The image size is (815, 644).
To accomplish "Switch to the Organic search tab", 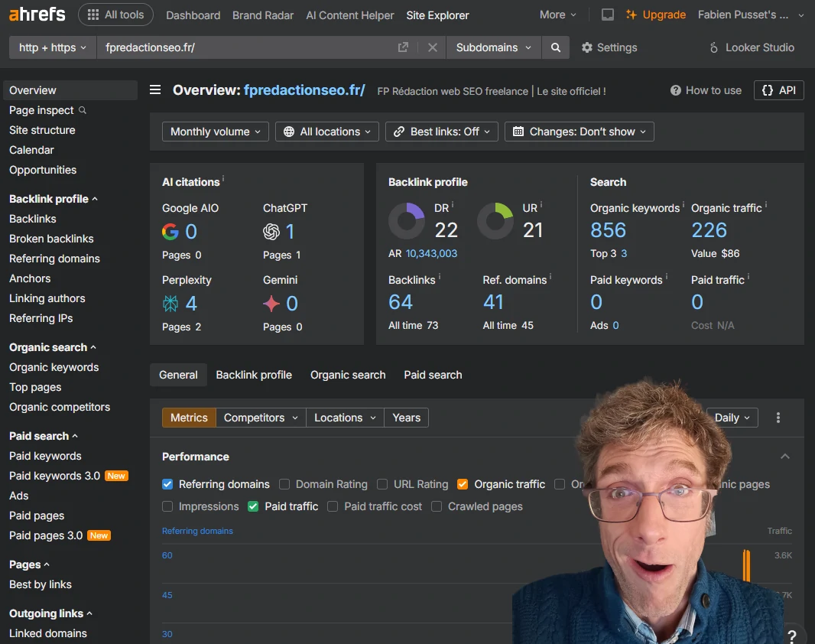I will [x=348, y=375].
